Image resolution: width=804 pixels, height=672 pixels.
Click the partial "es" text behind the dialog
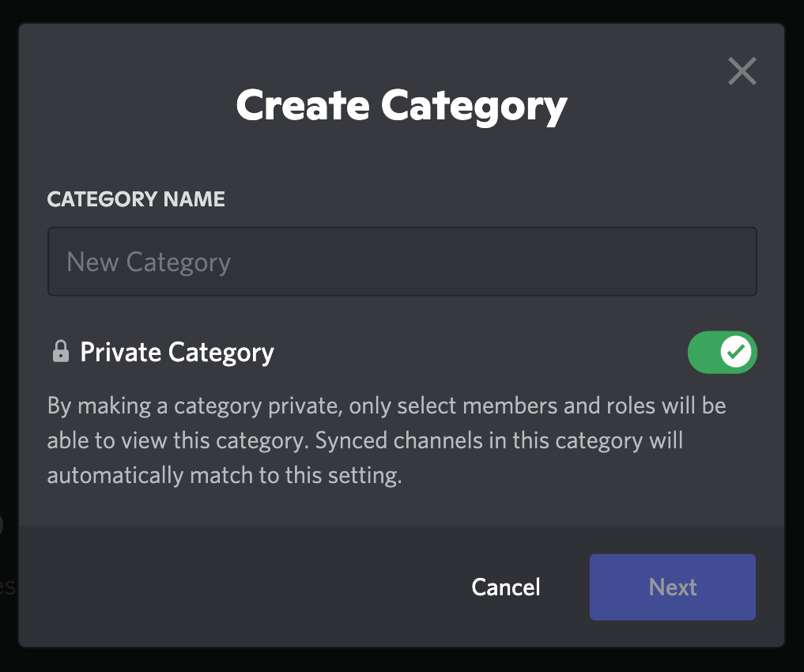pyautogui.click(x=7, y=587)
